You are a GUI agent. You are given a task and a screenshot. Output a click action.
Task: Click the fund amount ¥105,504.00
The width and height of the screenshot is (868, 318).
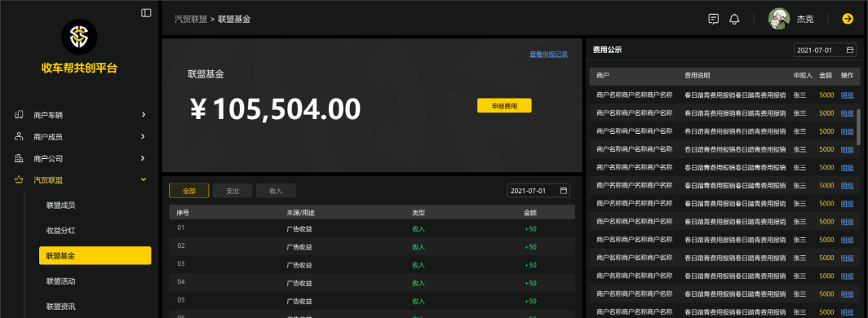point(275,109)
